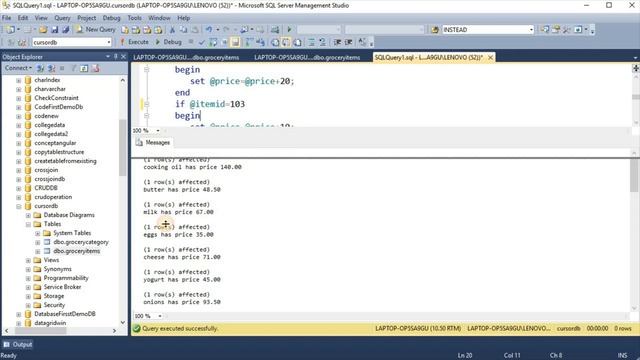Expand the Database Diagrams folder

28,215
